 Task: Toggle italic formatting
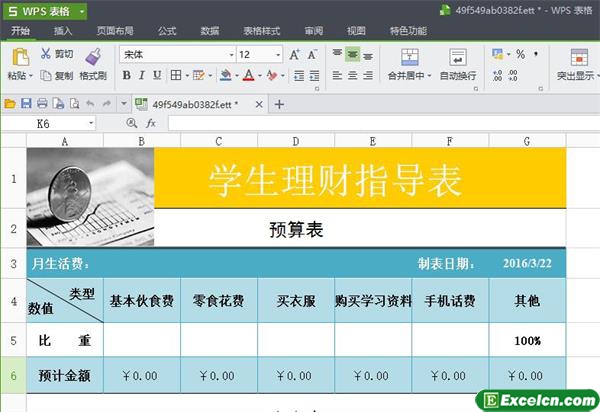tap(142, 75)
